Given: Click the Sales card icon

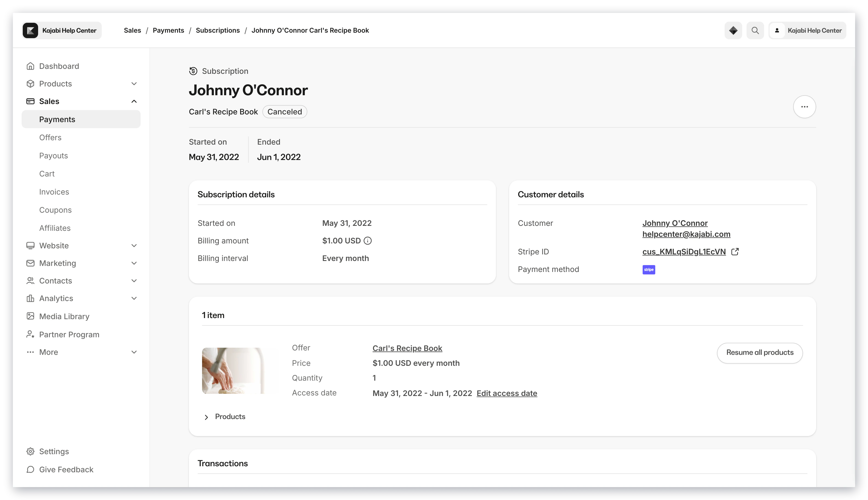Looking at the screenshot, I should pos(30,101).
